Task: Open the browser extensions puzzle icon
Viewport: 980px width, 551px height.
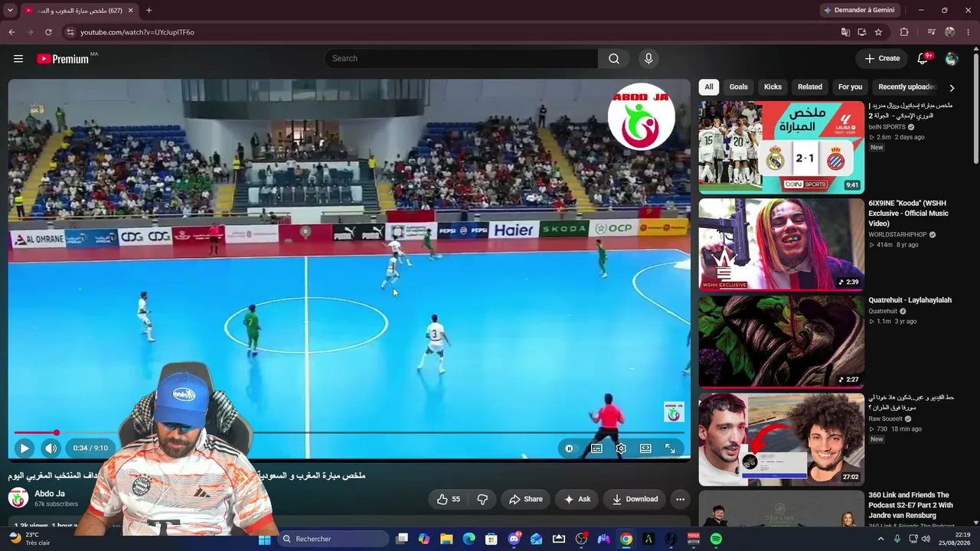Action: [904, 32]
